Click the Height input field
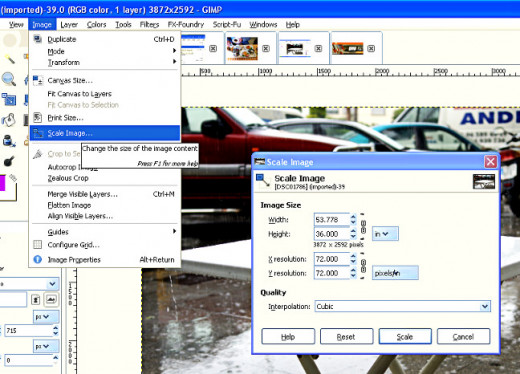 (x=332, y=234)
